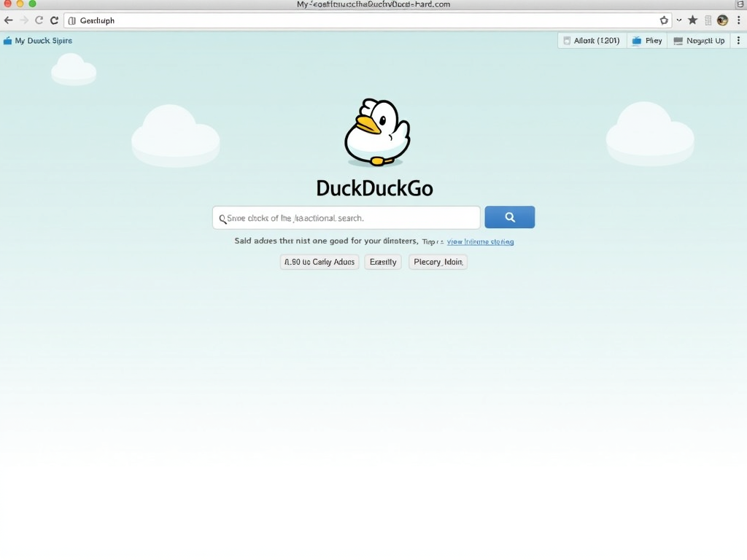The image size is (747, 560).
Task: Click the blue icon next to My Duuck Sipirs
Action: point(7,41)
